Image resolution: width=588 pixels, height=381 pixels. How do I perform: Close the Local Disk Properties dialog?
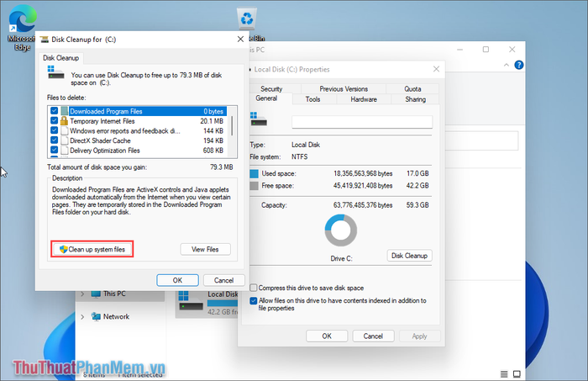tap(436, 69)
